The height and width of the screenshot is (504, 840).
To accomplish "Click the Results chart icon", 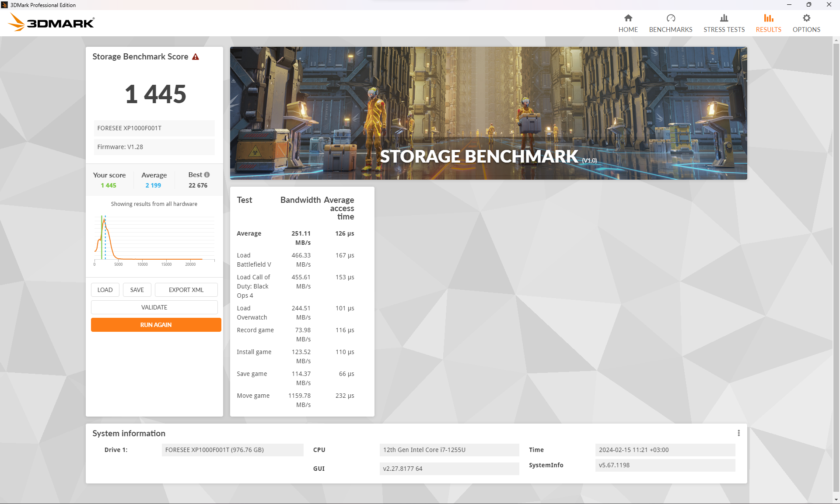I will [x=769, y=18].
